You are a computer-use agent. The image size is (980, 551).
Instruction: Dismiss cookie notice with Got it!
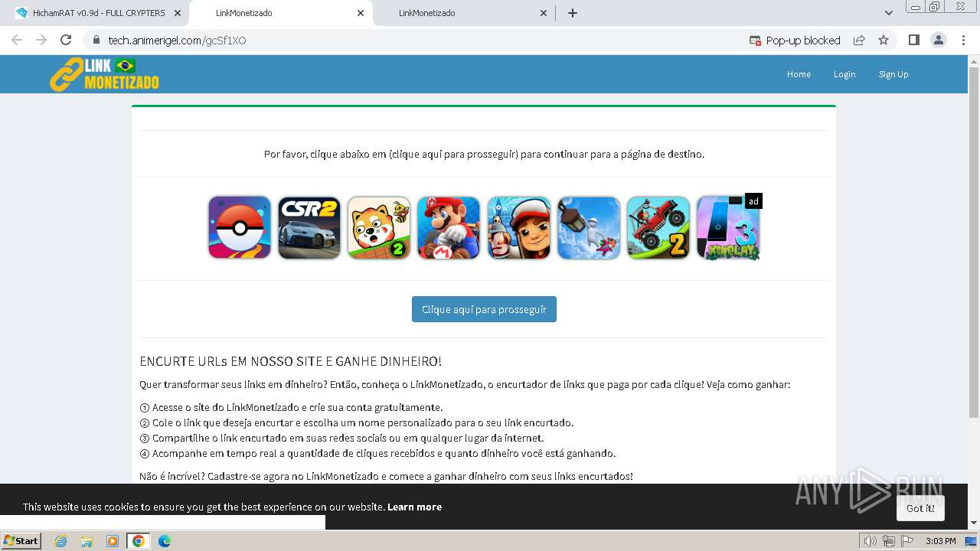pyautogui.click(x=920, y=508)
